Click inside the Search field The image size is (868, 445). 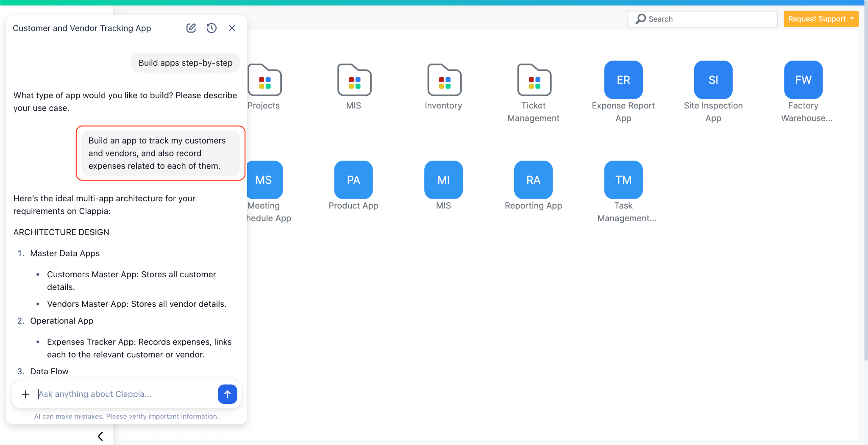701,19
